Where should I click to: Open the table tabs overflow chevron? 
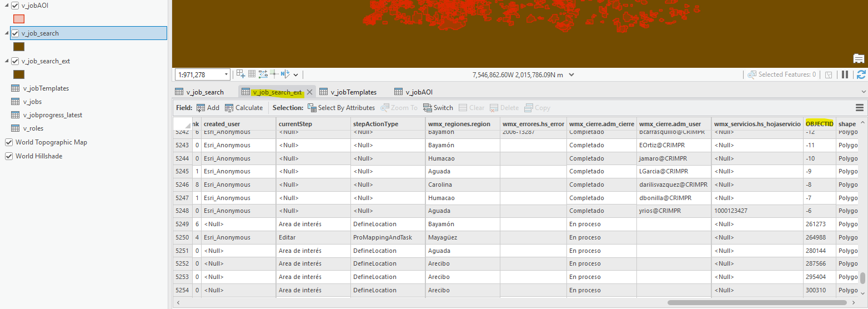863,92
